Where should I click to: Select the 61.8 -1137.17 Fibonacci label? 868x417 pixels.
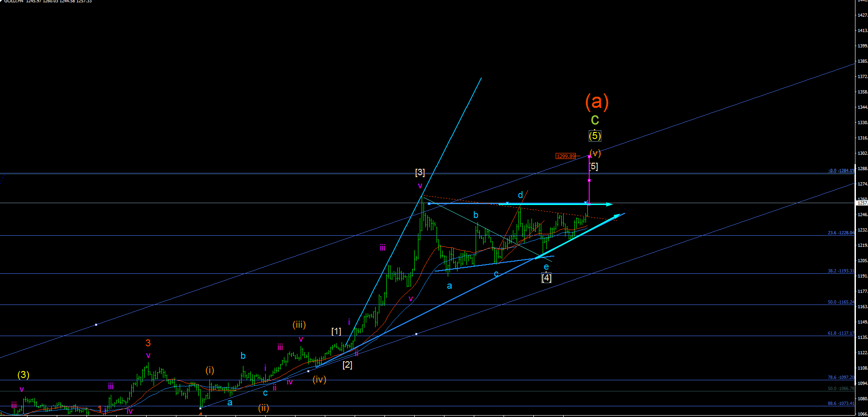[841, 333]
